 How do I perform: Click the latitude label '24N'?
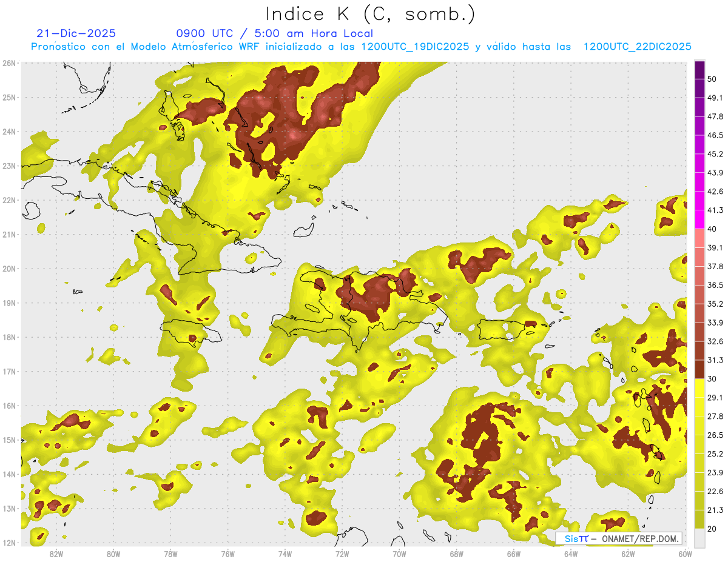[x=8, y=132]
